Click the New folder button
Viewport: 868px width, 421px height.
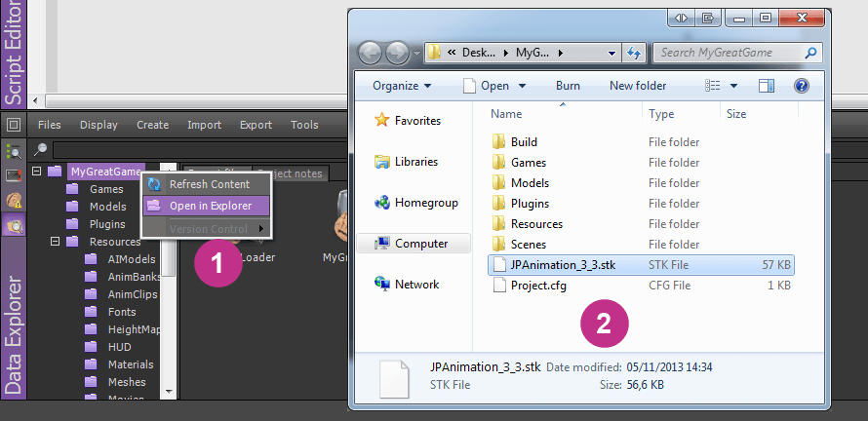(638, 86)
